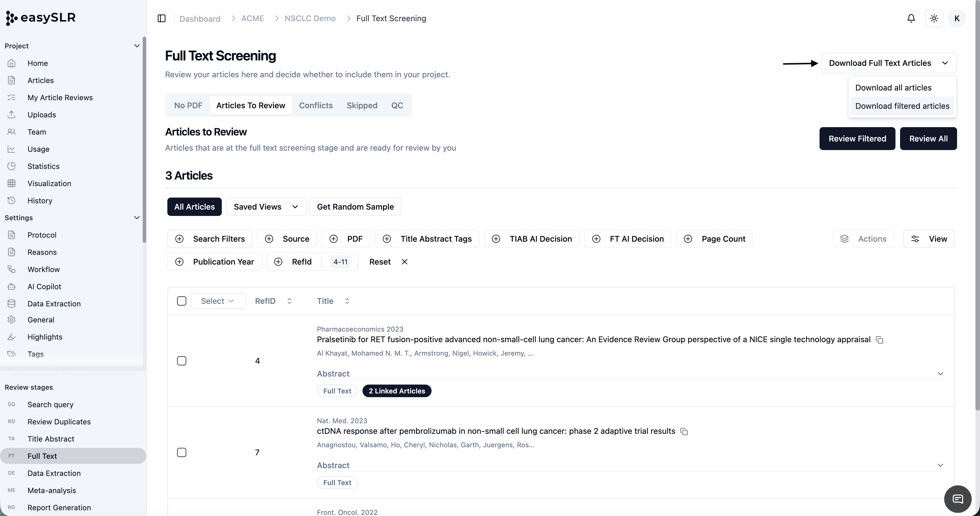
Task: Copy the ctDNA response article title
Action: coord(684,432)
